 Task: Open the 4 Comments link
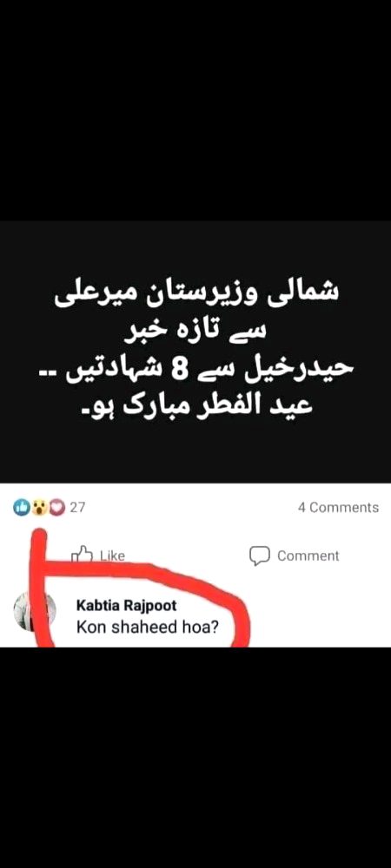338,508
